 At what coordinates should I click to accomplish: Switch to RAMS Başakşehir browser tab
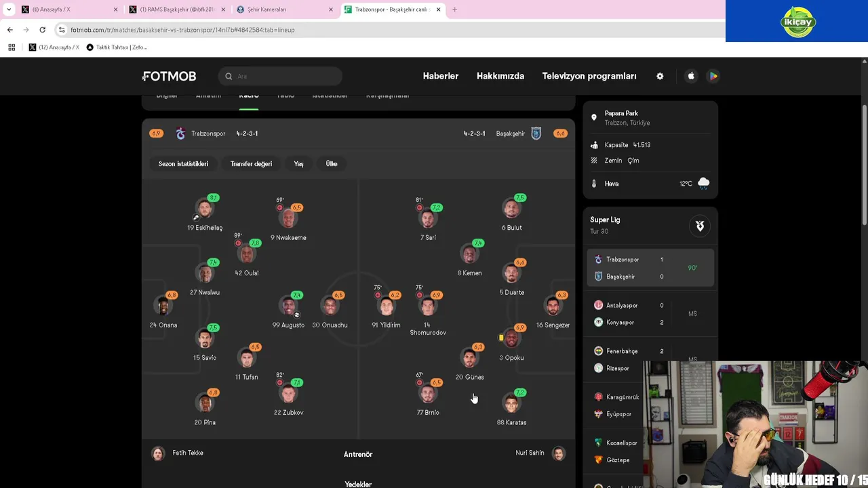[176, 9]
